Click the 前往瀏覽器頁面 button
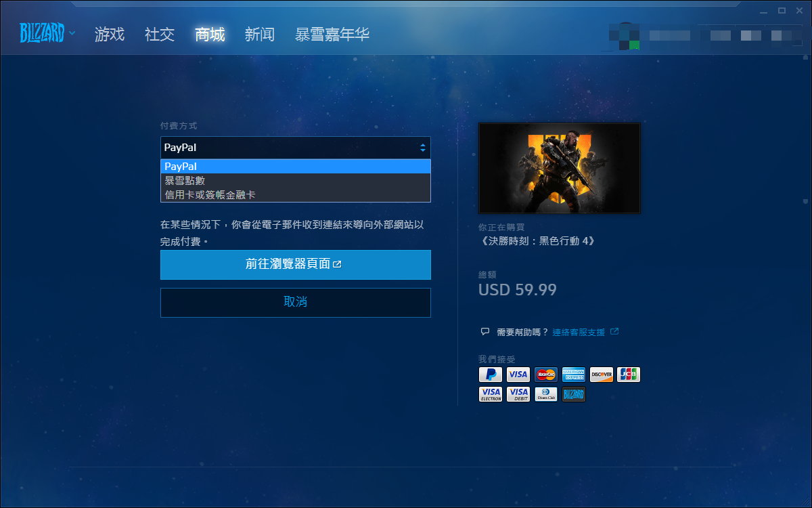 [x=296, y=265]
